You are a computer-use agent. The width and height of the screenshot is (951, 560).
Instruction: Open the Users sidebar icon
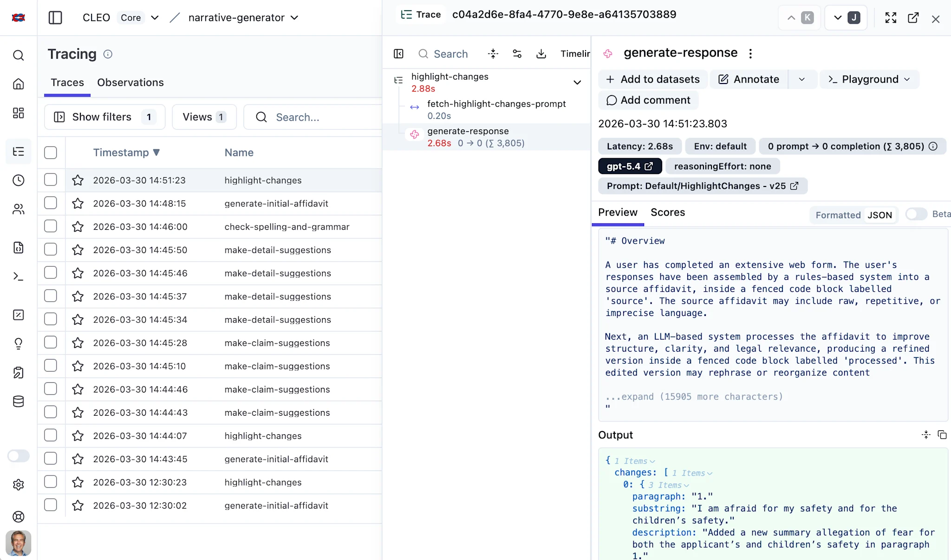19,209
